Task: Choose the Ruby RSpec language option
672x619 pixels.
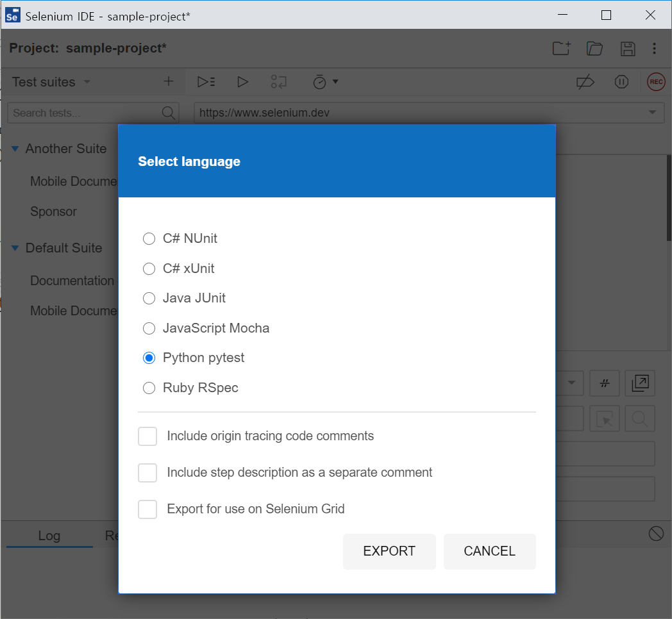Action: [x=149, y=388]
